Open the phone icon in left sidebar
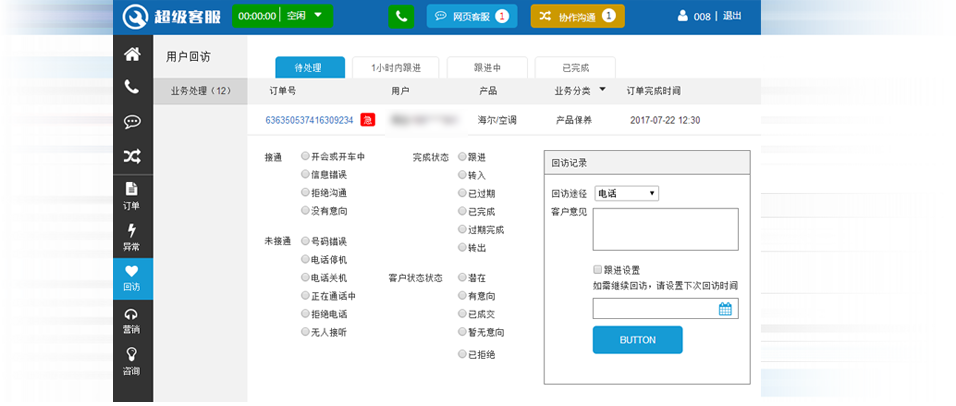Screen dimensions: 956x406 (x=132, y=87)
